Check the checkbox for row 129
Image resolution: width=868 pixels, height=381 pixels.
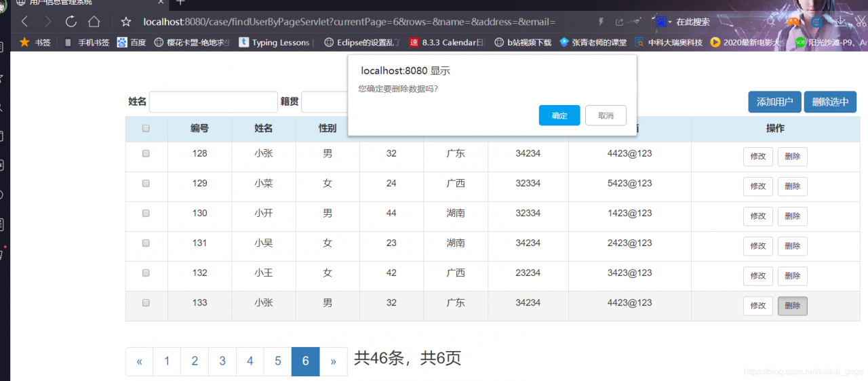coord(146,184)
